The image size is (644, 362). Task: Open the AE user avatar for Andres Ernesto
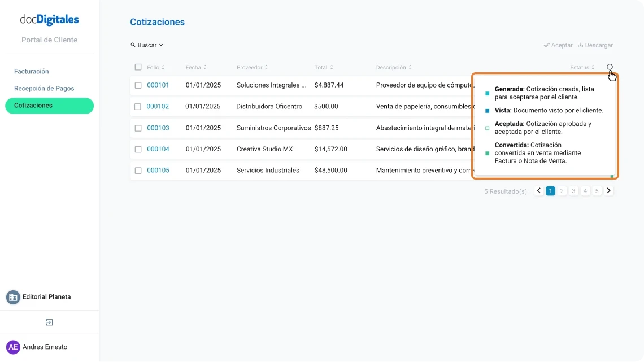click(12, 347)
